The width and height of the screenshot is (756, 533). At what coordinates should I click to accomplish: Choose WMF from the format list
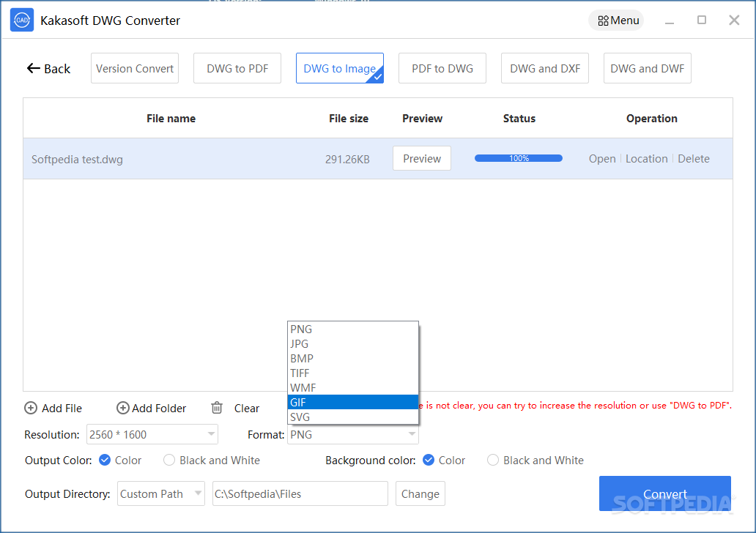[353, 387]
